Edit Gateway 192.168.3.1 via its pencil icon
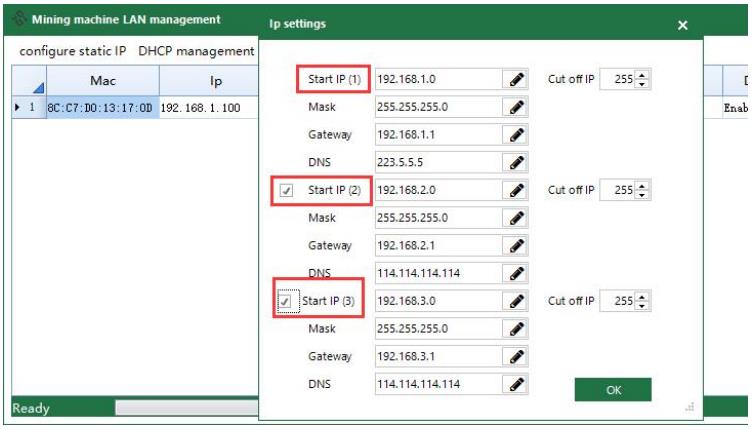Viewport: 752px width, 430px height. point(517,356)
